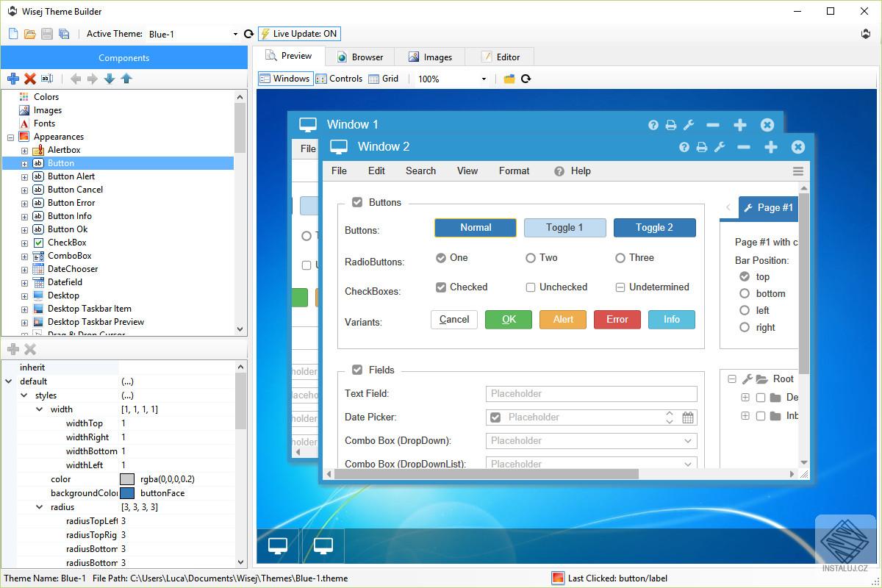
Task: Click the help icon in Window 2 titlebar
Action: (684, 147)
